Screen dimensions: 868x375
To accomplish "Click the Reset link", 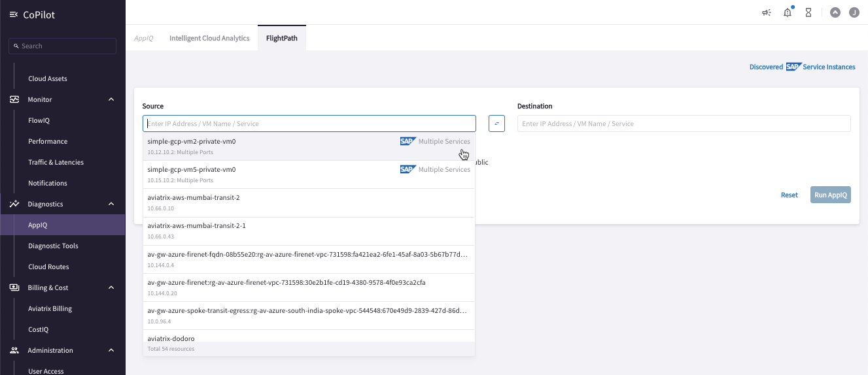I will 790,195.
